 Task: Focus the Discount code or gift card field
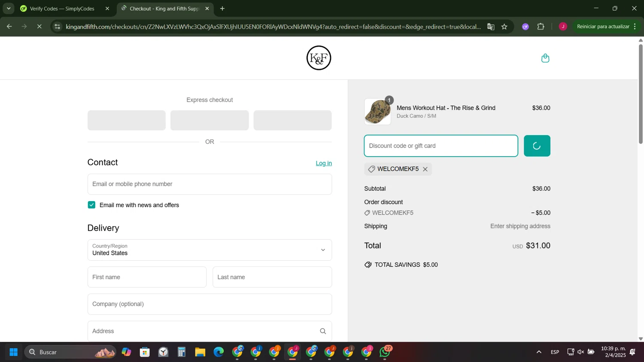pyautogui.click(x=441, y=146)
